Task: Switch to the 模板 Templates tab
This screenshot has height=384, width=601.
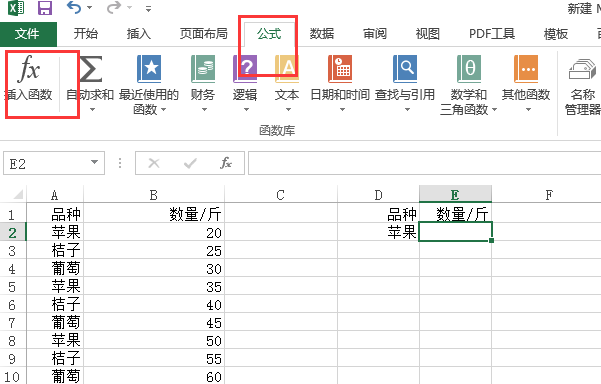Action: tap(556, 34)
